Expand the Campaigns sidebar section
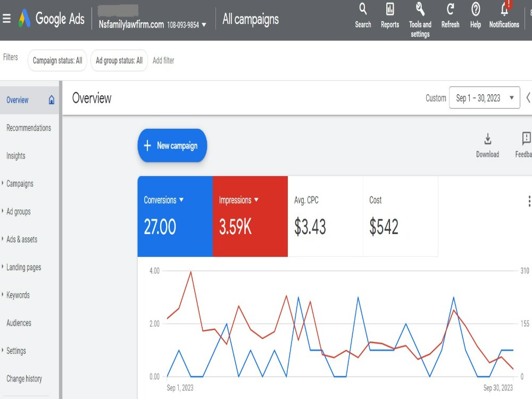This screenshot has width=532, height=399. pos(2,183)
